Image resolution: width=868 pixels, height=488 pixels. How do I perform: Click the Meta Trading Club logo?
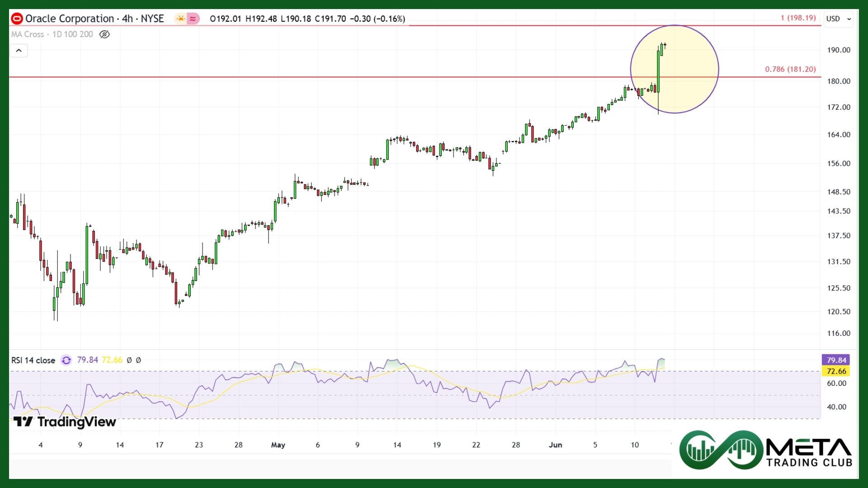point(766,450)
